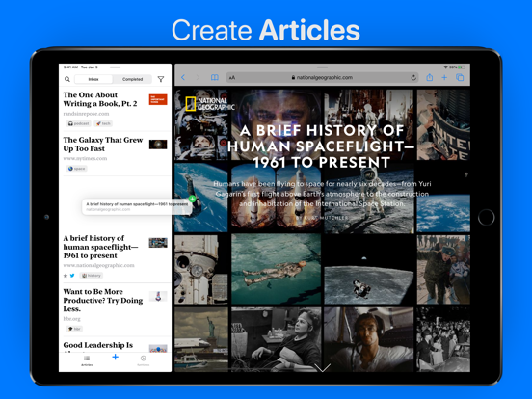Open the aA reader text options
532x399 pixels.
tap(232, 78)
